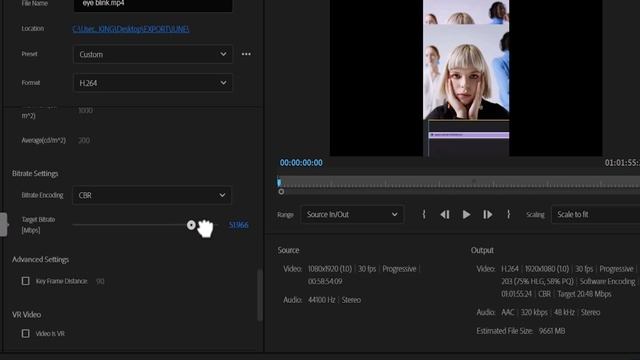Click the Target Bitrate slider track
This screenshot has height=360, width=640.
[x=145, y=225]
